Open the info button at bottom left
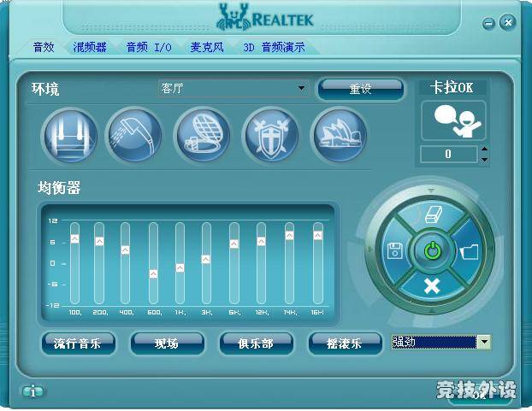This screenshot has height=411, width=532. pyautogui.click(x=33, y=392)
